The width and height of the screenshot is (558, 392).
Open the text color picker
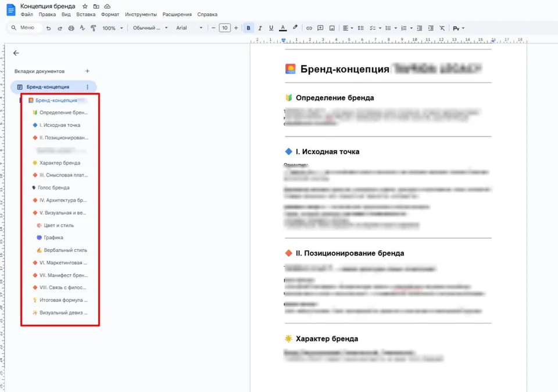click(x=282, y=28)
